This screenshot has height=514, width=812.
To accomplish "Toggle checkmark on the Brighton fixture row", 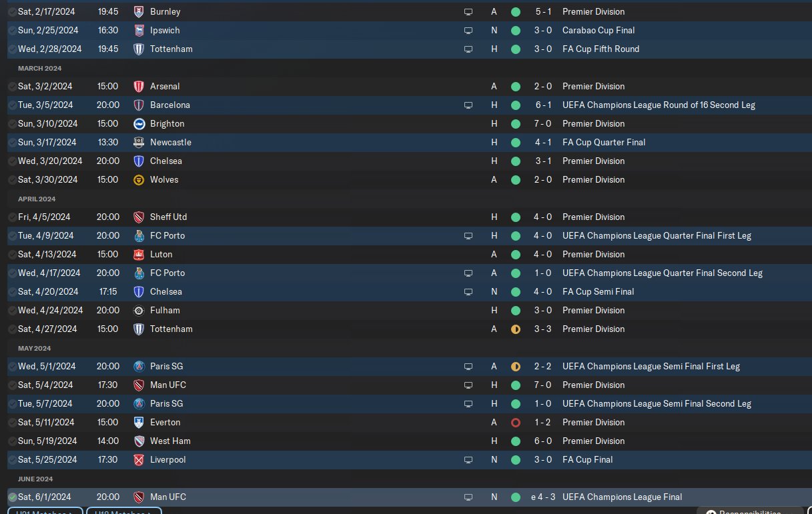I will tap(13, 123).
